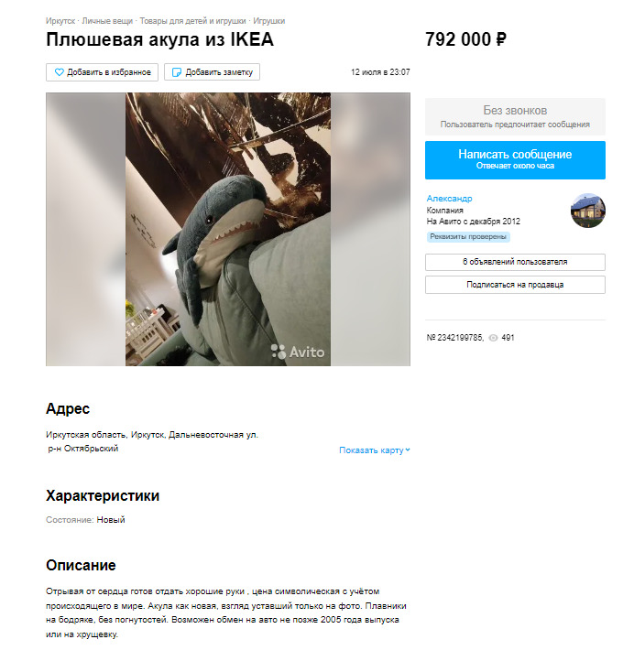Add listing to избранное
Viewport: 634px width, 672px height.
102,72
